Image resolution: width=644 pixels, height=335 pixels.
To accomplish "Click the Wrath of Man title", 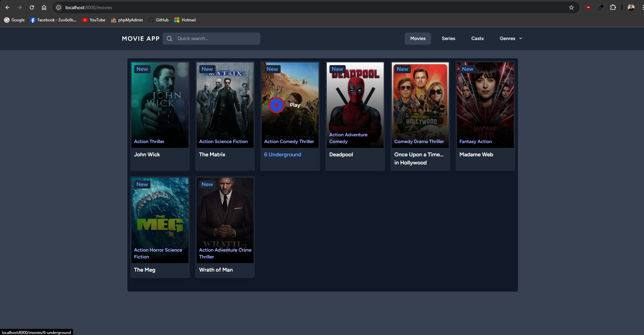I will tap(216, 270).
